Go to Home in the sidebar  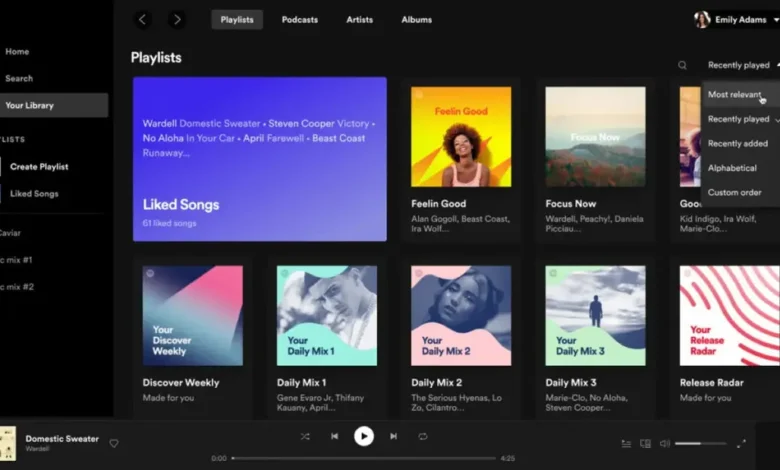[17, 52]
